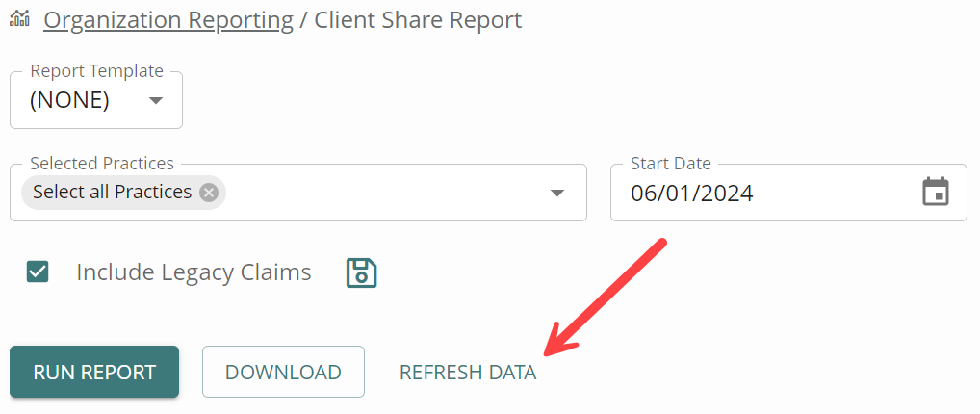Image resolution: width=980 pixels, height=414 pixels.
Task: Click inside the Selected Practices field's empty area
Action: [x=384, y=193]
